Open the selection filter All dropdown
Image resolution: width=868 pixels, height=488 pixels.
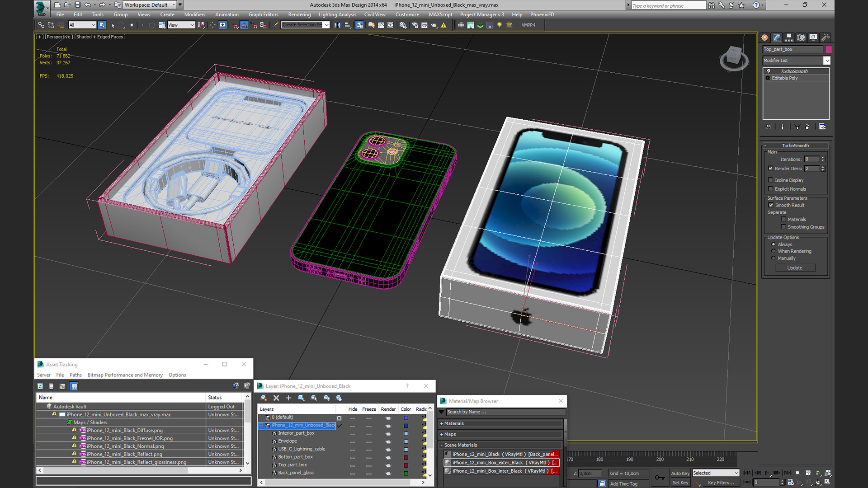click(x=82, y=25)
